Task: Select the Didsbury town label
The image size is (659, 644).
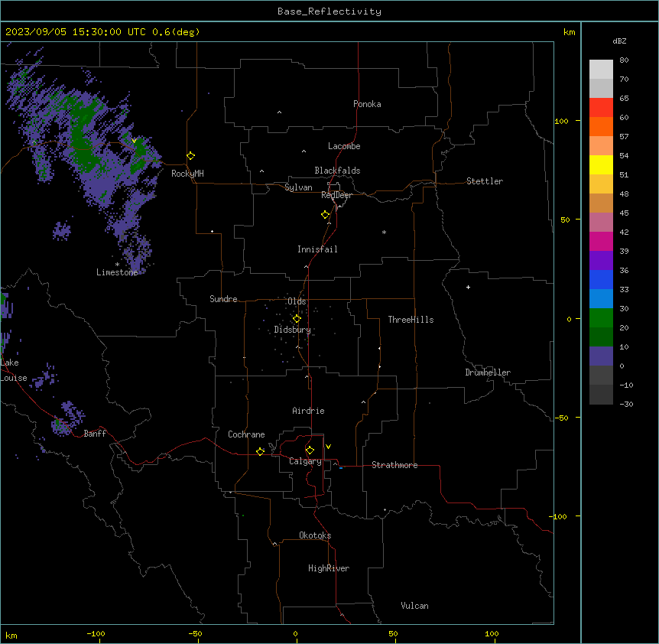Action: point(293,330)
